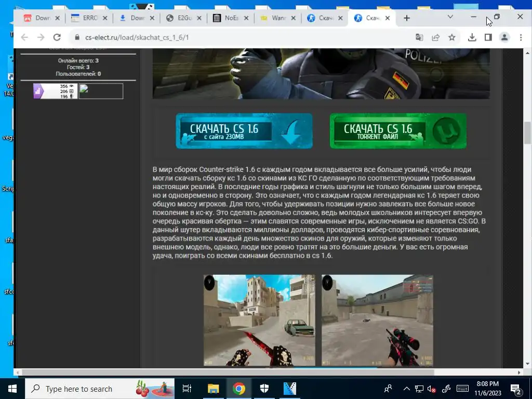The height and width of the screenshot is (399, 532).
Task: Open Windows Security shield on taskbar
Action: [x=264, y=389]
